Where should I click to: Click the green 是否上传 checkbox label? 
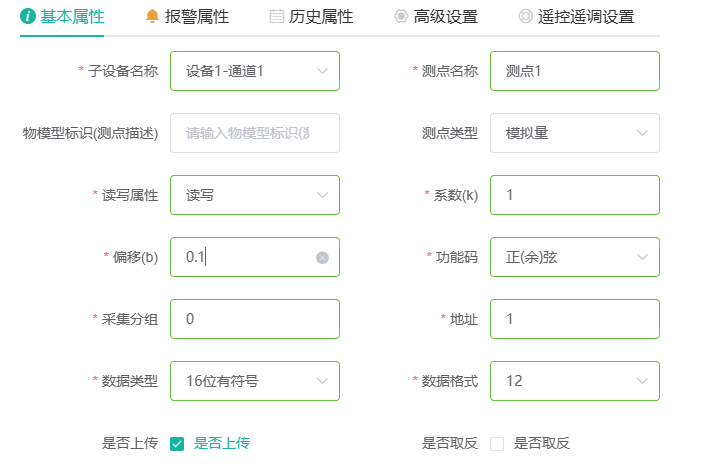pos(222,443)
